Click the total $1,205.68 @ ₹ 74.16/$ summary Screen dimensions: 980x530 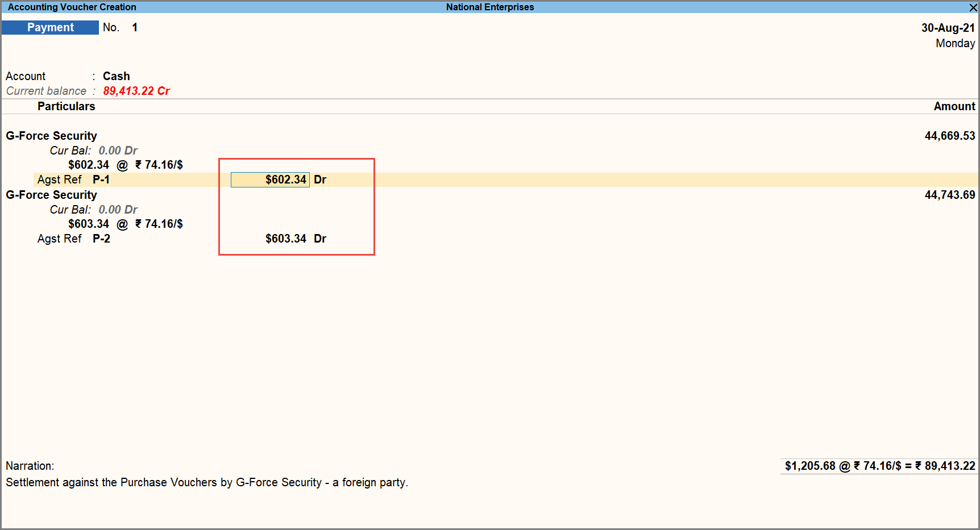point(879,466)
